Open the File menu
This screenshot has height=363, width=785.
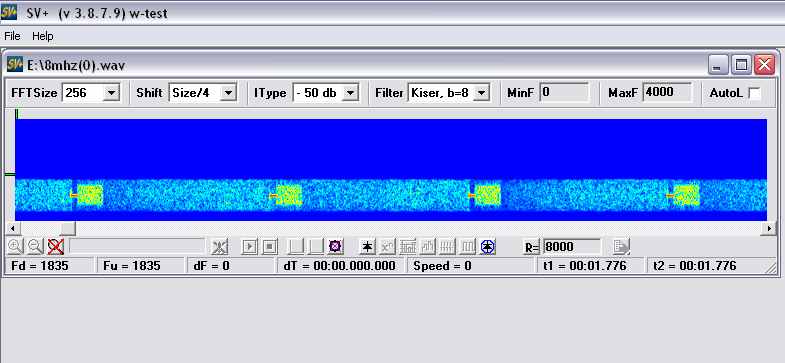pyautogui.click(x=12, y=36)
